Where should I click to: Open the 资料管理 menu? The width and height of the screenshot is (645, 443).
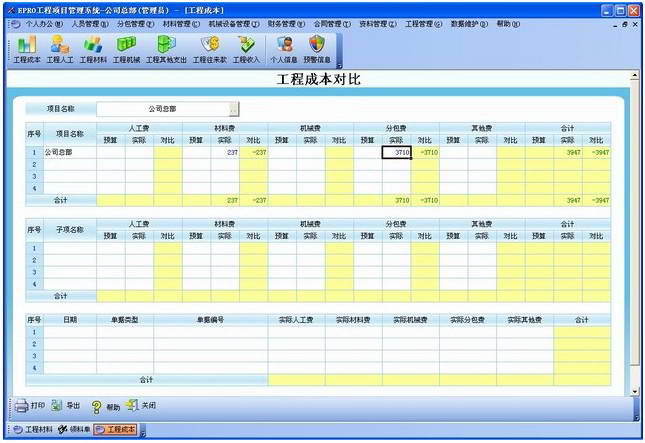(378, 24)
